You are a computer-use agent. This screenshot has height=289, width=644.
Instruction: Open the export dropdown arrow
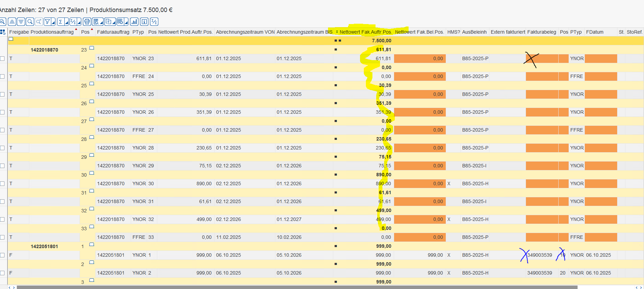pyautogui.click(x=114, y=22)
